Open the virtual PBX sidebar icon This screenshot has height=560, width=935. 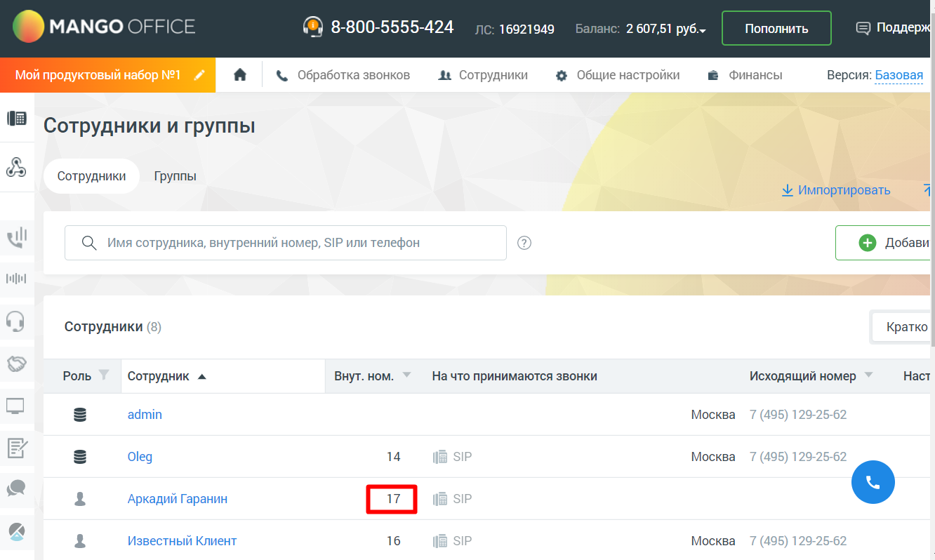pyautogui.click(x=16, y=119)
